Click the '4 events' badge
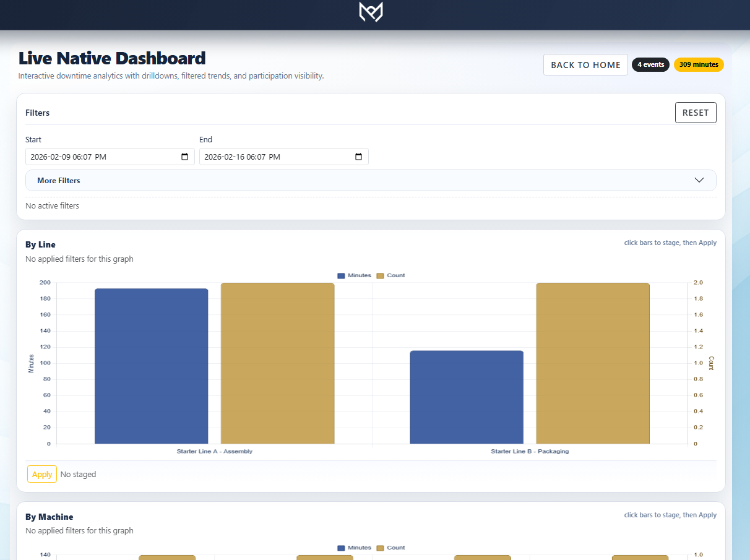 tap(650, 64)
